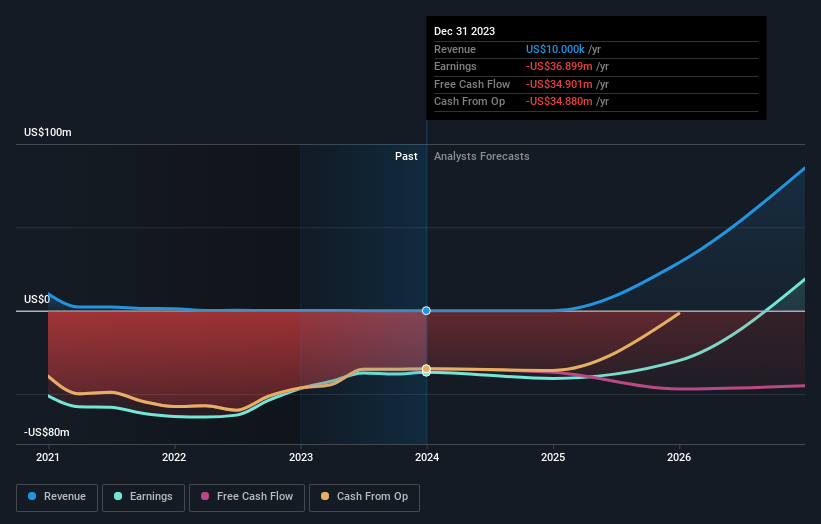Click the 2026 x-axis label
The width and height of the screenshot is (821, 524).
pos(679,457)
